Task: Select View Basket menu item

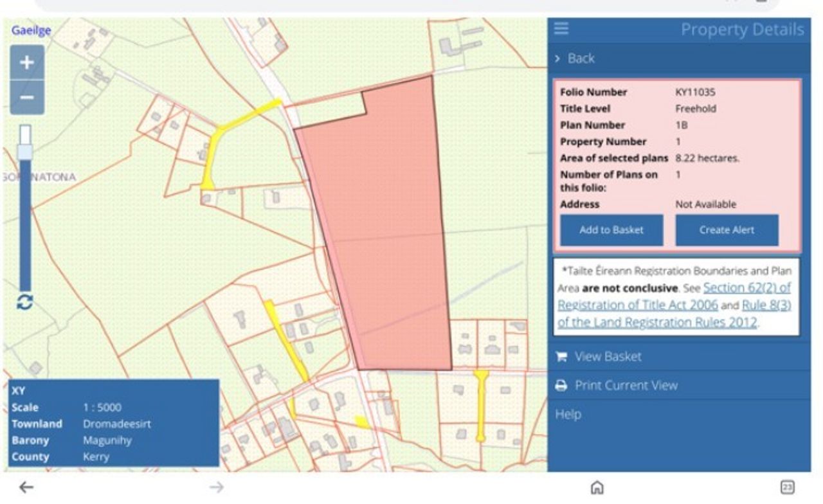Action: click(x=608, y=357)
